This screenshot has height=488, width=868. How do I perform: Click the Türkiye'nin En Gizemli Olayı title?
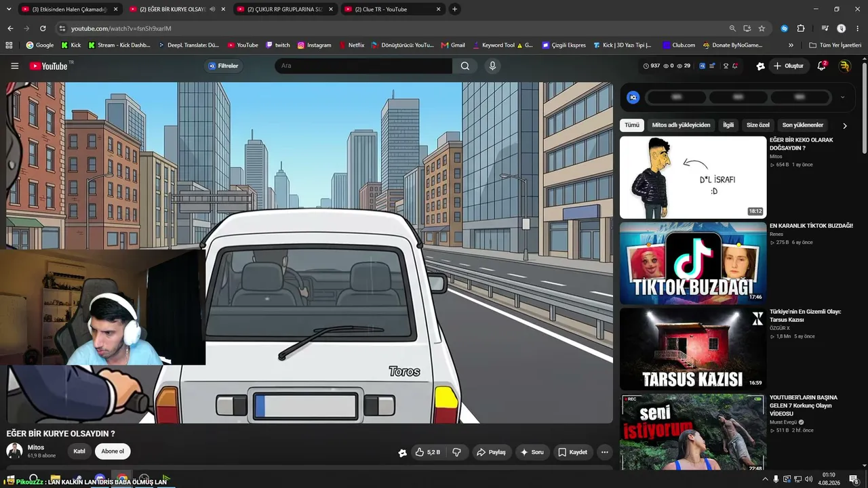[806, 316]
